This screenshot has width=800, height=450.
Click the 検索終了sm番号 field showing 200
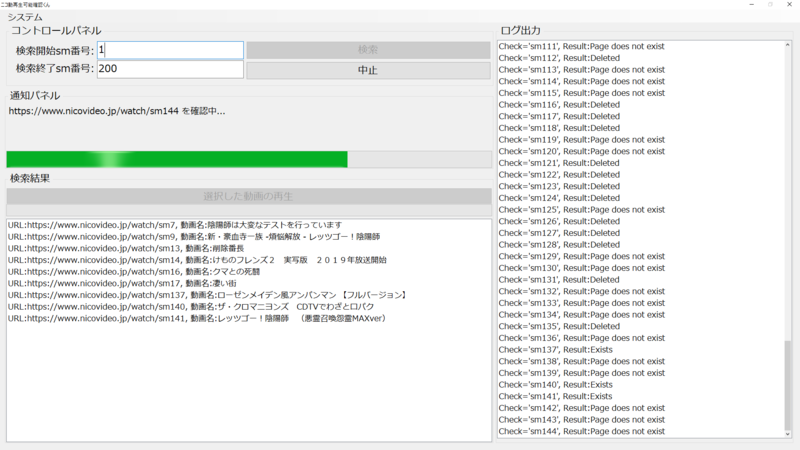170,69
